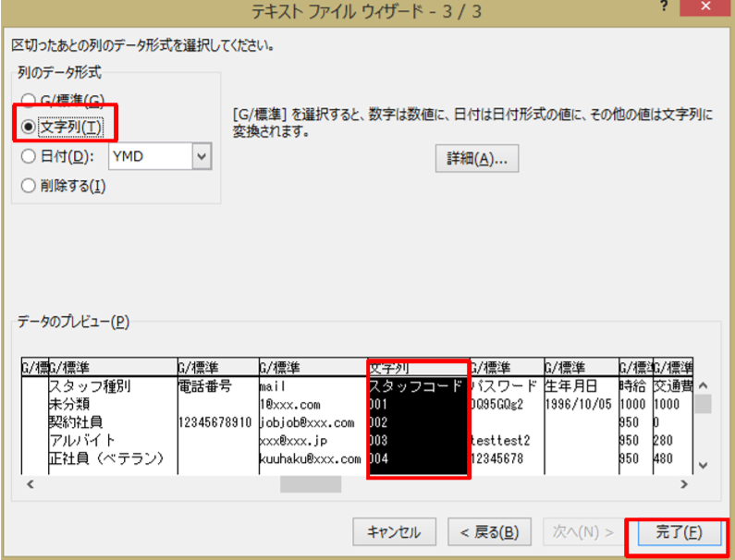This screenshot has height=560, width=735.
Task: Finish the wizard with 完了(F)
Action: coord(678,532)
